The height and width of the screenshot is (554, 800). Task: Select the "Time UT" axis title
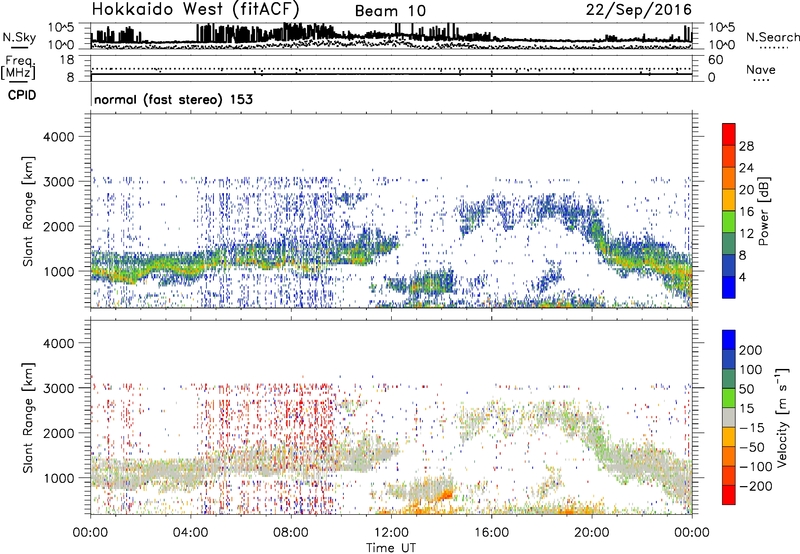391,547
